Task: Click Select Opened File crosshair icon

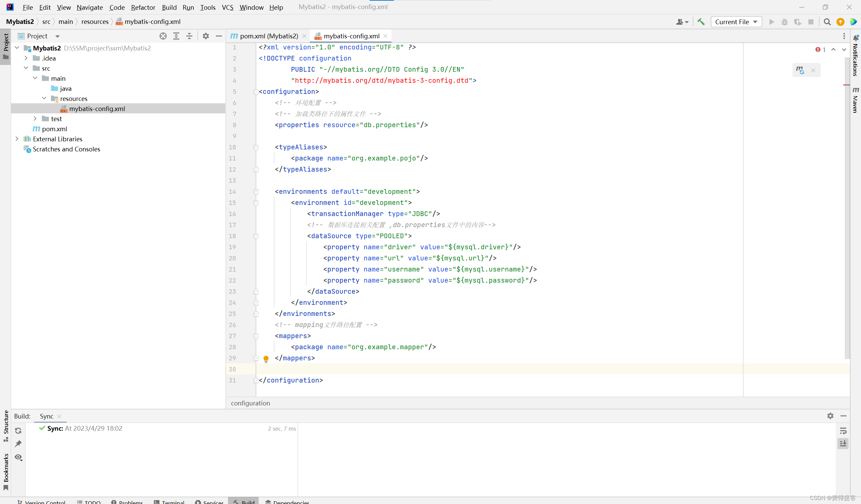Action: coord(163,36)
